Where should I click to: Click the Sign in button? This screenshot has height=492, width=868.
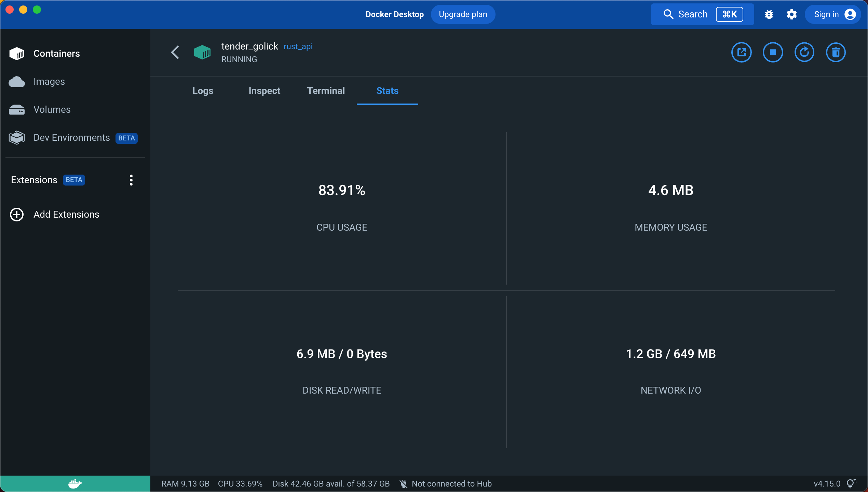(x=833, y=14)
